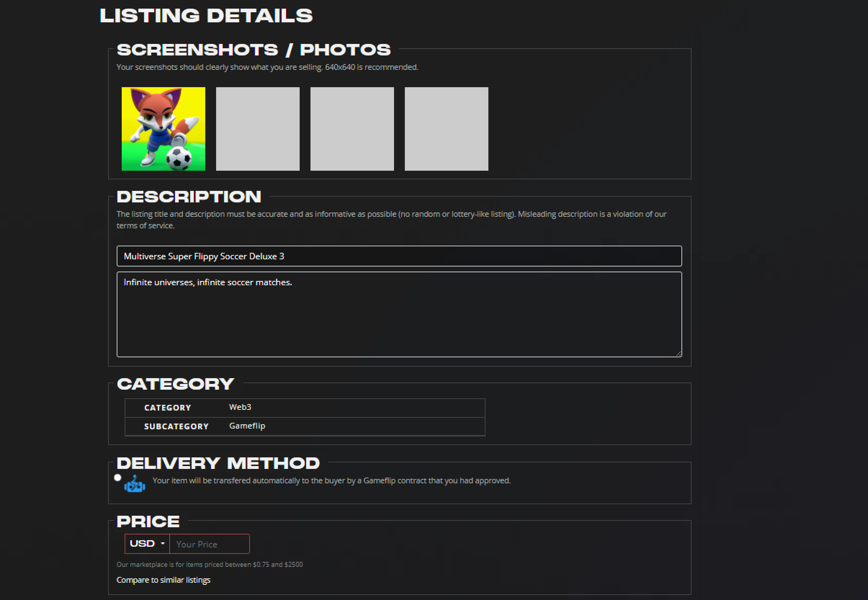Click the SUBCATEGORY row label
Image resolution: width=868 pixels, height=600 pixels.
pos(176,426)
